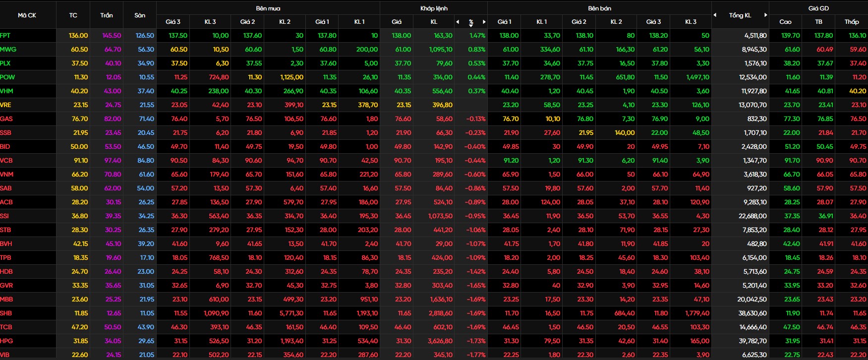Open the SHB stock ticker
This screenshot has height=360, width=868.
click(6, 313)
